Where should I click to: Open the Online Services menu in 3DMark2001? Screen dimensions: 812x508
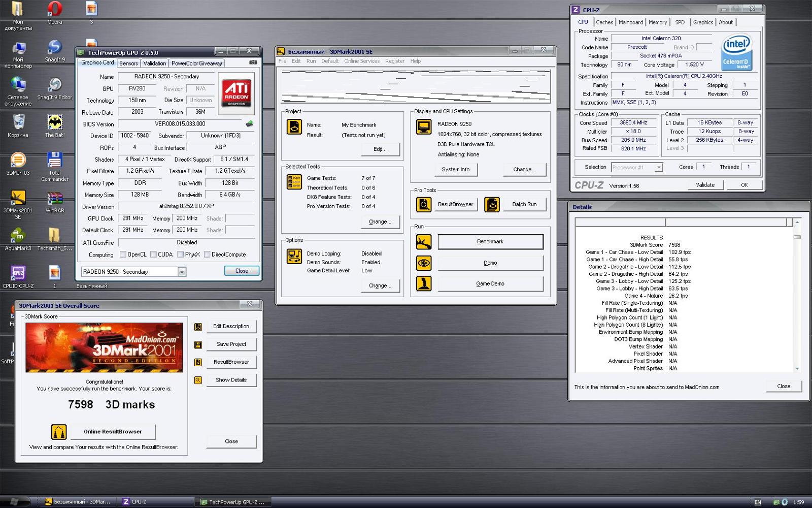(362, 61)
